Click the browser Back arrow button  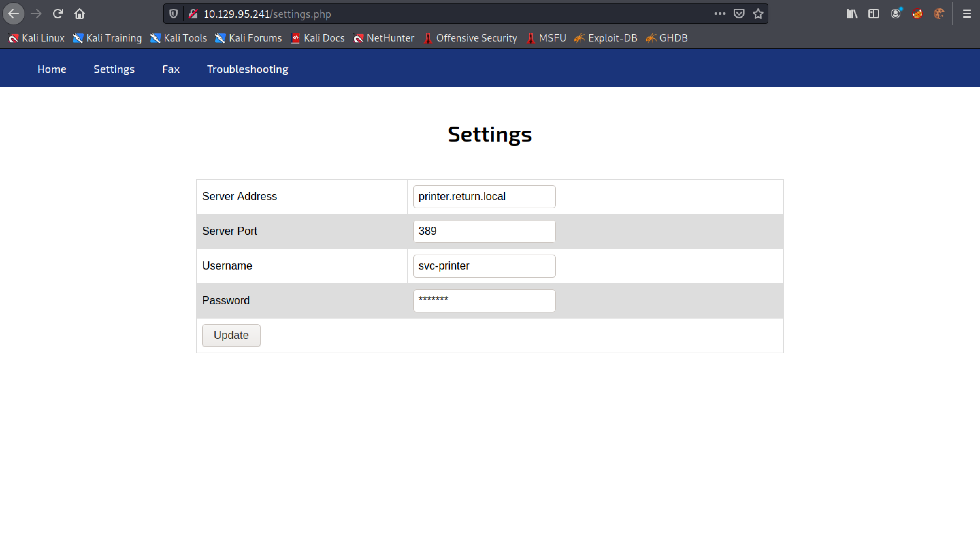[x=14, y=14]
